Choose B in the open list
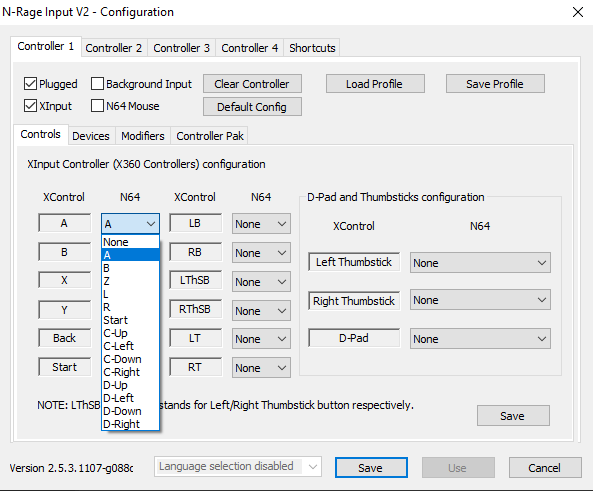593x491 pixels. point(130,268)
